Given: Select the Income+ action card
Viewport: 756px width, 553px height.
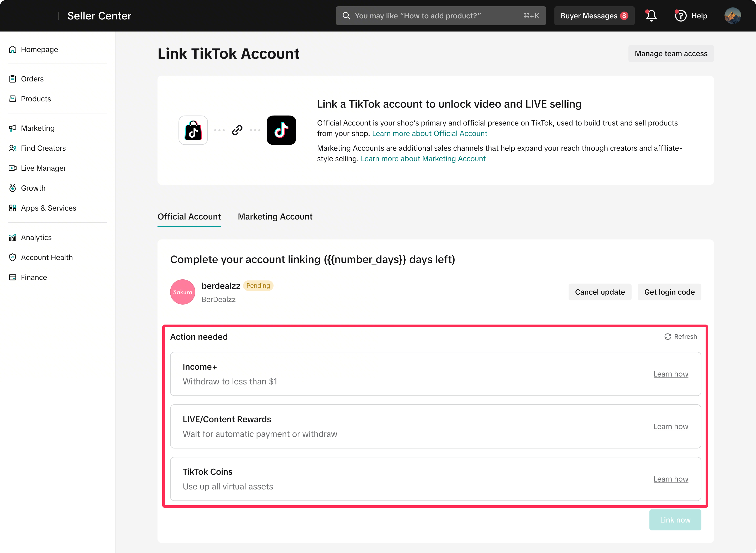Looking at the screenshot, I should click(435, 374).
